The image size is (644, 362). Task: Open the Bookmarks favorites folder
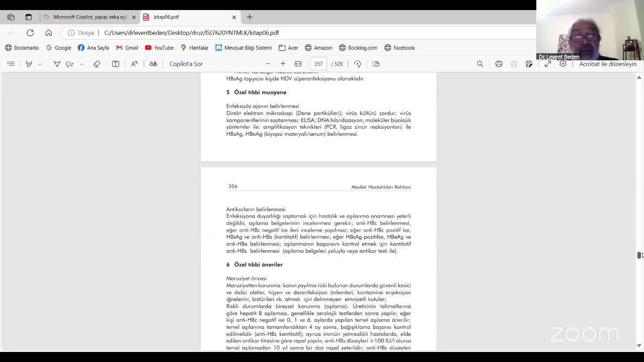tap(22, 48)
